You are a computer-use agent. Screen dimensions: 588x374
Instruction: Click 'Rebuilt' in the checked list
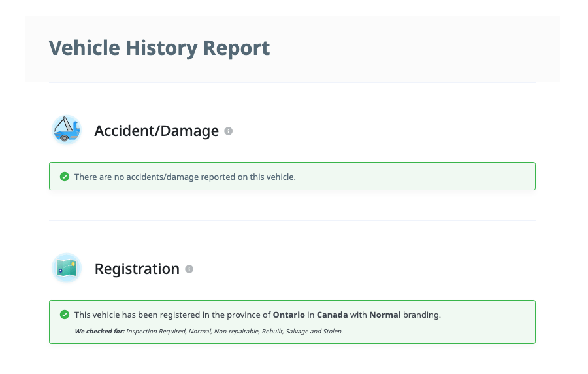click(x=272, y=331)
